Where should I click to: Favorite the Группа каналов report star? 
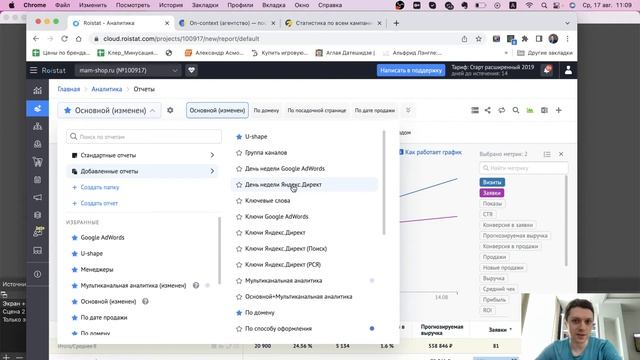(239, 153)
